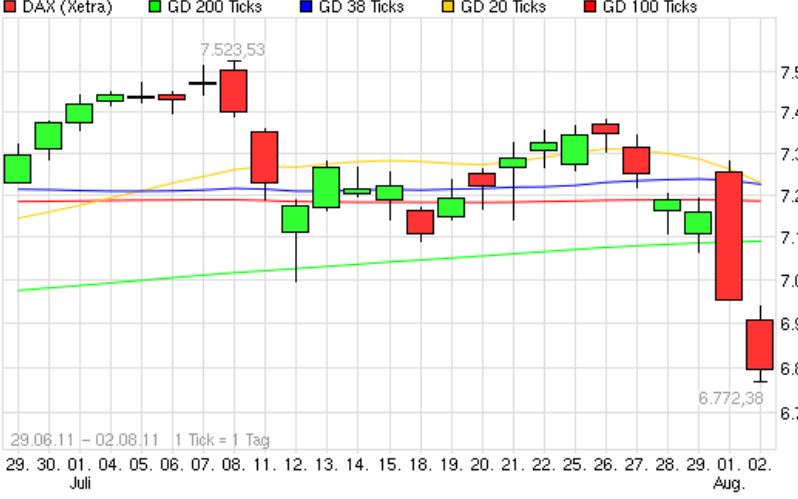Click the green candle of 15. July
This screenshot has width=798, height=499.
tap(389, 193)
